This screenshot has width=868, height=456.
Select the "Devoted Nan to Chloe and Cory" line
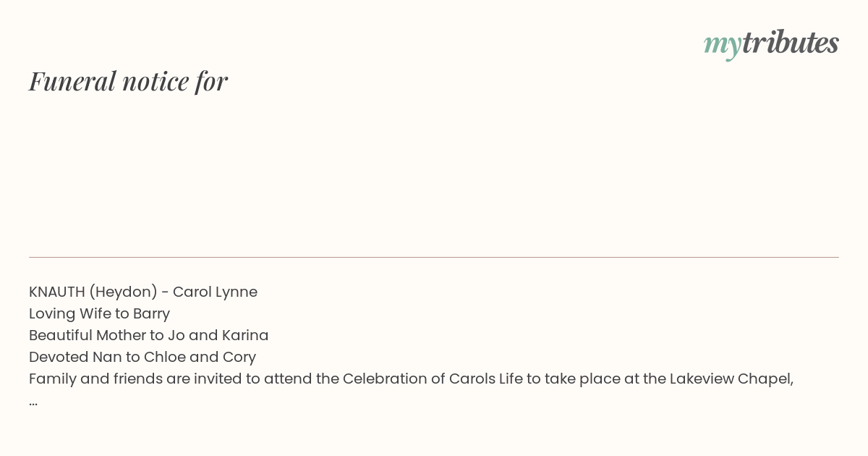click(x=142, y=357)
